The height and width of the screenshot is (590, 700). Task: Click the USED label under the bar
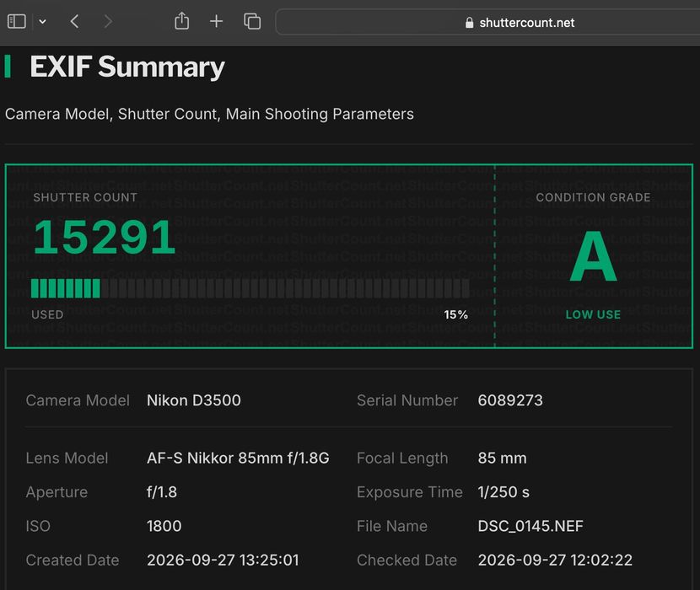pyautogui.click(x=47, y=314)
